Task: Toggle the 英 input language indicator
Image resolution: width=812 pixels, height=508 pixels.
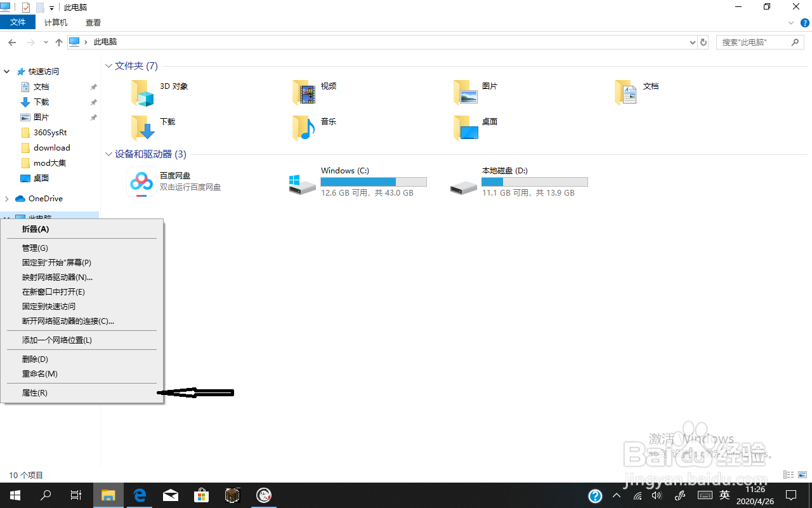Action: [724, 495]
